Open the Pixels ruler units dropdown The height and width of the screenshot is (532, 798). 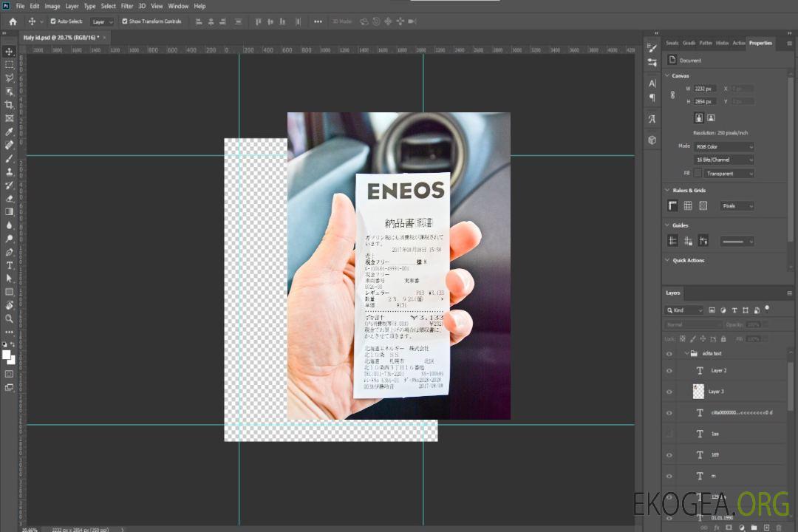pos(737,206)
